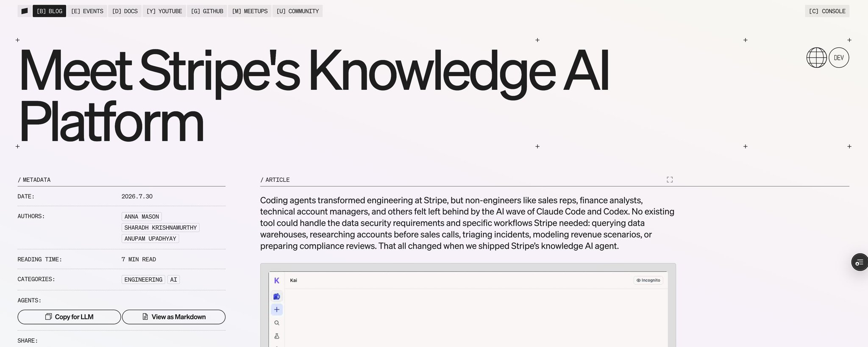Go to the [M] Meetups nav item
Screen dimensions: 868x347
click(x=250, y=11)
